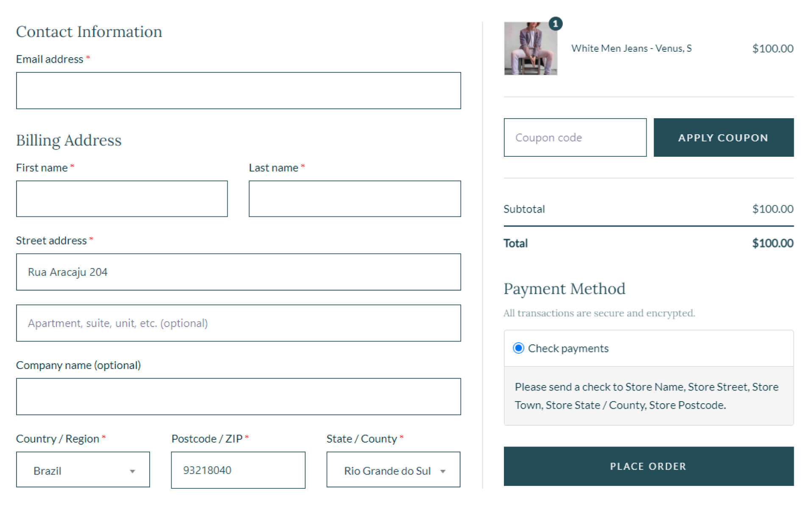This screenshot has height=510, width=812.
Task: Focus the Email address input field
Action: [x=238, y=91]
